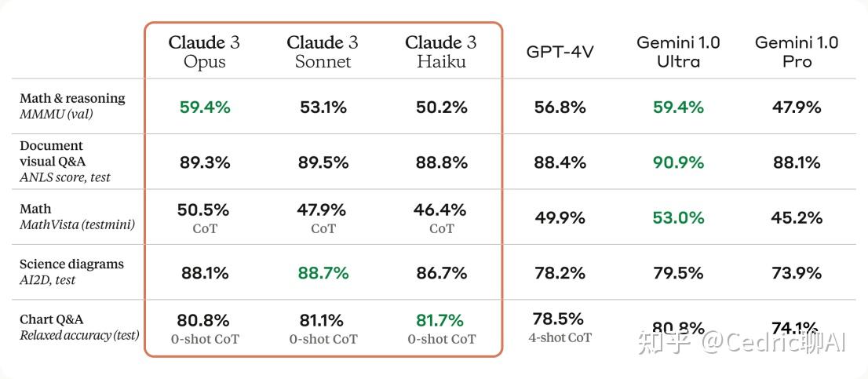Select the Gemini 1.0 Pro column header
This screenshot has width=868, height=379.
[797, 51]
